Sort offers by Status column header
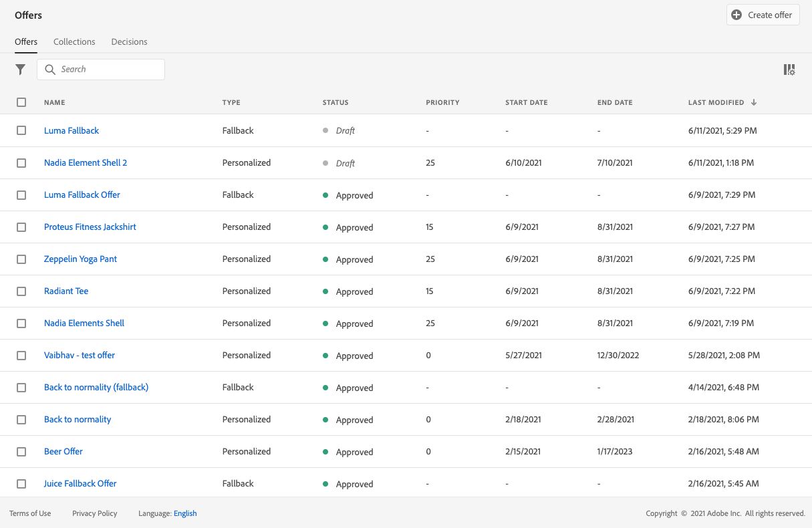The height and width of the screenshot is (528, 812). 335,102
